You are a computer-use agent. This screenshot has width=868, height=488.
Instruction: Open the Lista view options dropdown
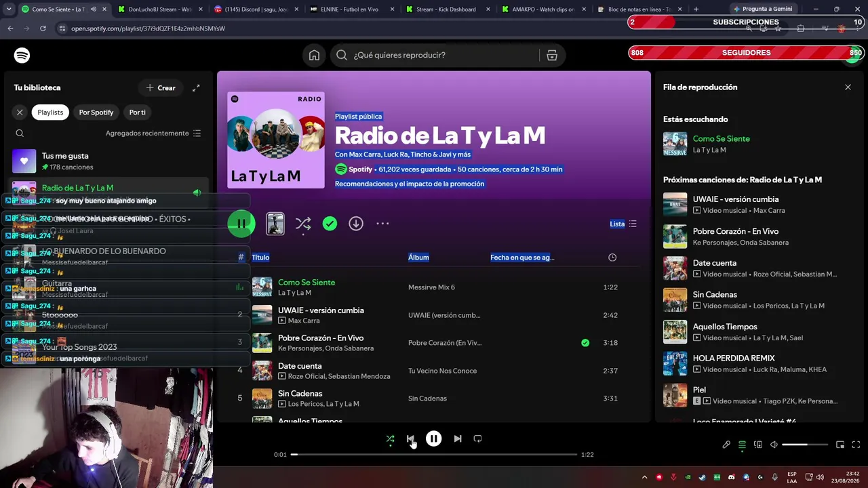point(623,224)
